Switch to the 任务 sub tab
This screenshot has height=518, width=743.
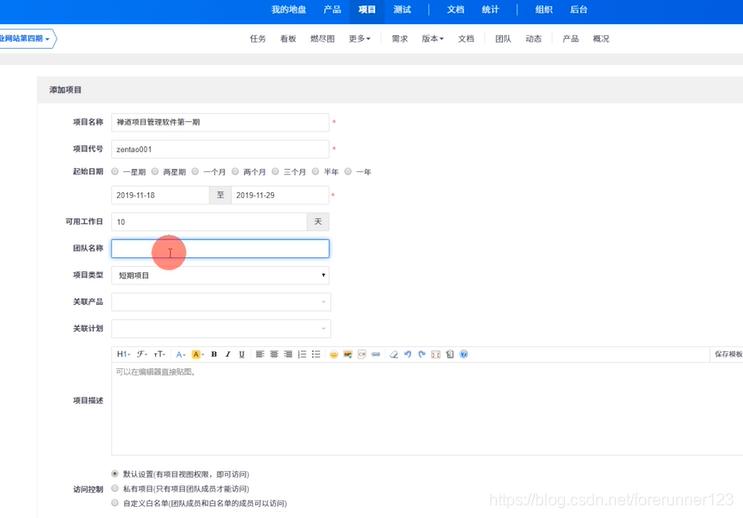point(258,39)
